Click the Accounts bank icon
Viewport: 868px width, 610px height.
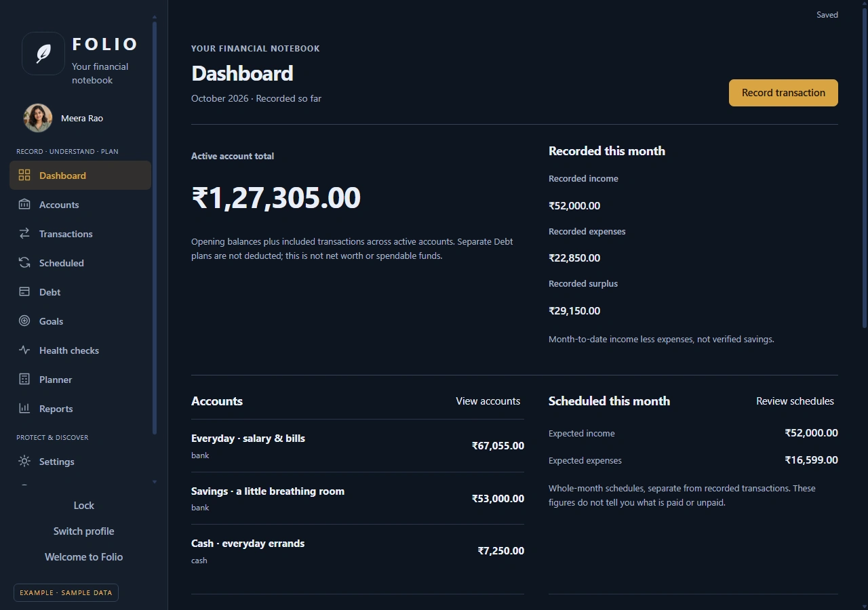(x=24, y=205)
